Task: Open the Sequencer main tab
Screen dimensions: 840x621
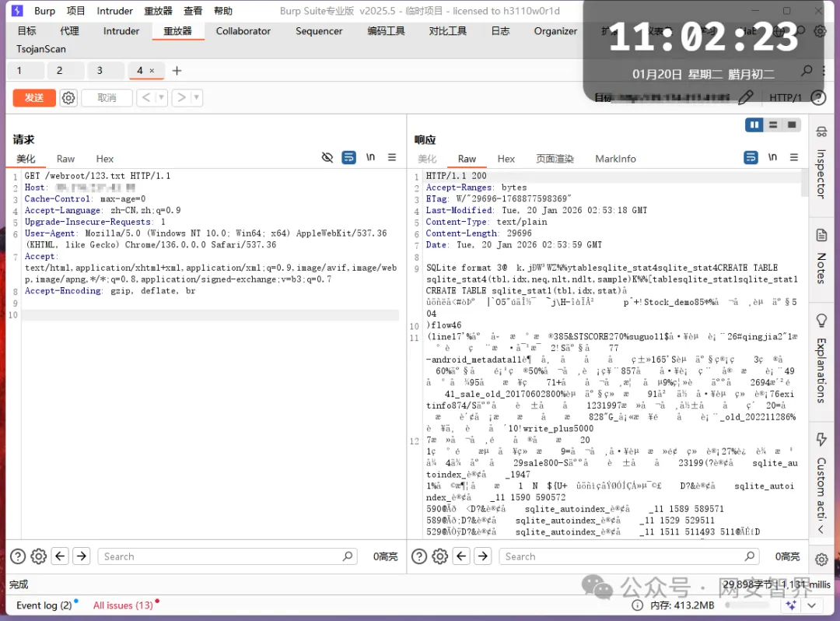Action: (x=319, y=31)
